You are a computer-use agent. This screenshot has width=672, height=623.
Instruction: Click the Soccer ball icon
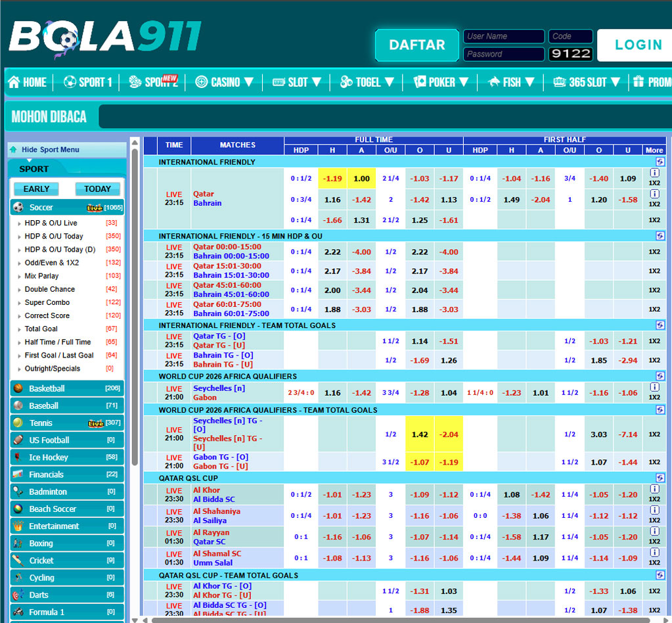pos(18,208)
